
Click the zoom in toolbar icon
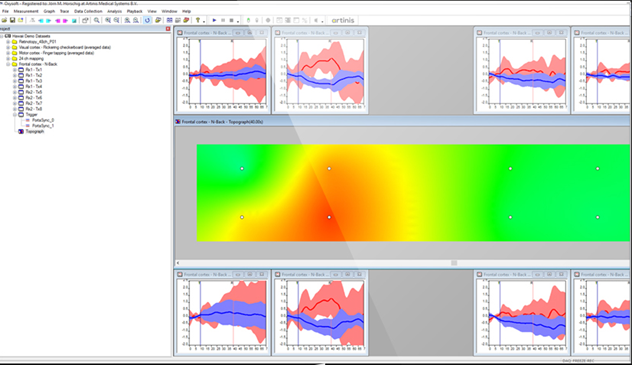[x=108, y=20]
